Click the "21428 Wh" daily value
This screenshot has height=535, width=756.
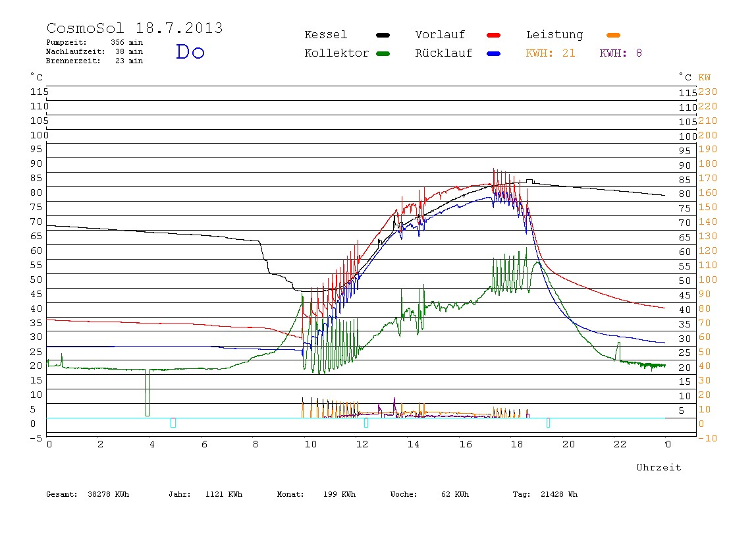click(559, 494)
